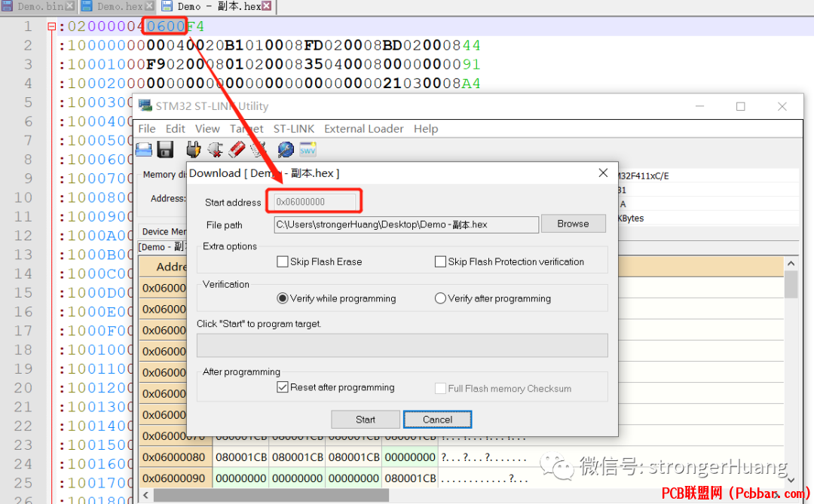814x504 pixels.
Task: Close the Demo.bin editor tab
Action: point(70,6)
